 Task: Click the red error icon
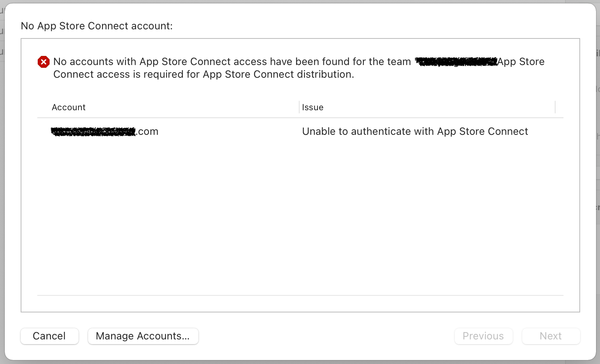click(x=44, y=62)
